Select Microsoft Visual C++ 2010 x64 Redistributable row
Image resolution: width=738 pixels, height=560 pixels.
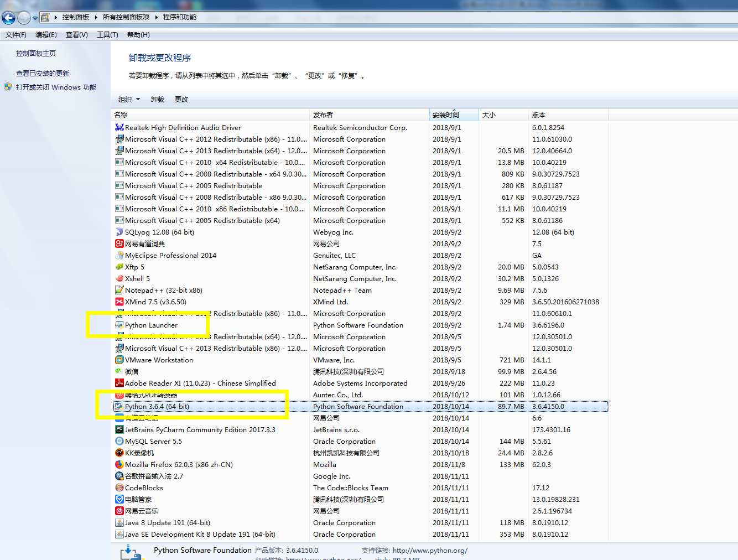tap(360, 162)
